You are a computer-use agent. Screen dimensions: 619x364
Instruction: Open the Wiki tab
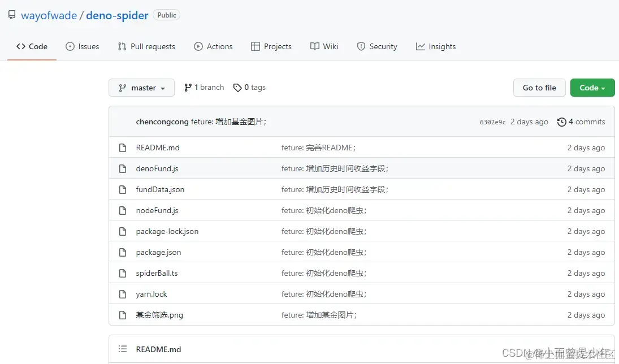coord(324,46)
